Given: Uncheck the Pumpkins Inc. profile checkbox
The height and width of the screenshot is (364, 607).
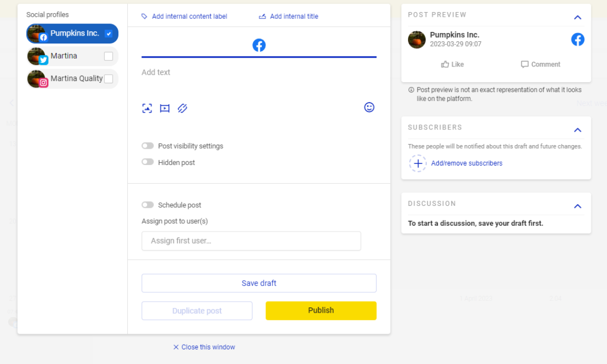Looking at the screenshot, I should coord(108,34).
